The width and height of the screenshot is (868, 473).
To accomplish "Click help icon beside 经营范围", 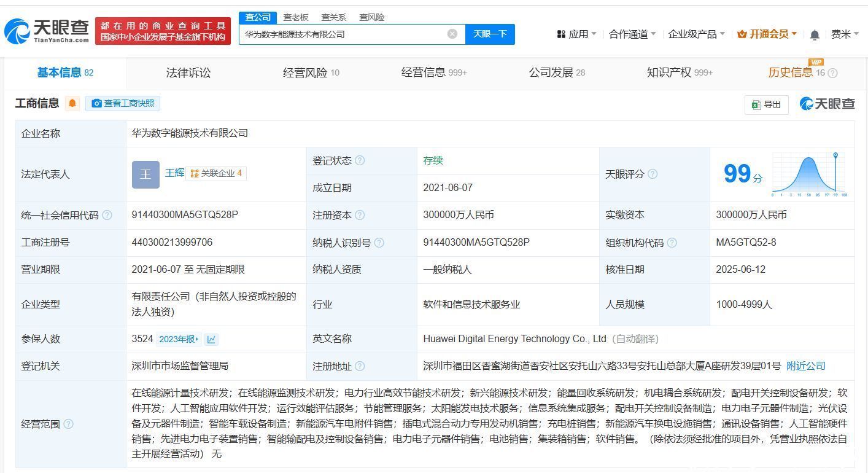I will (x=68, y=424).
